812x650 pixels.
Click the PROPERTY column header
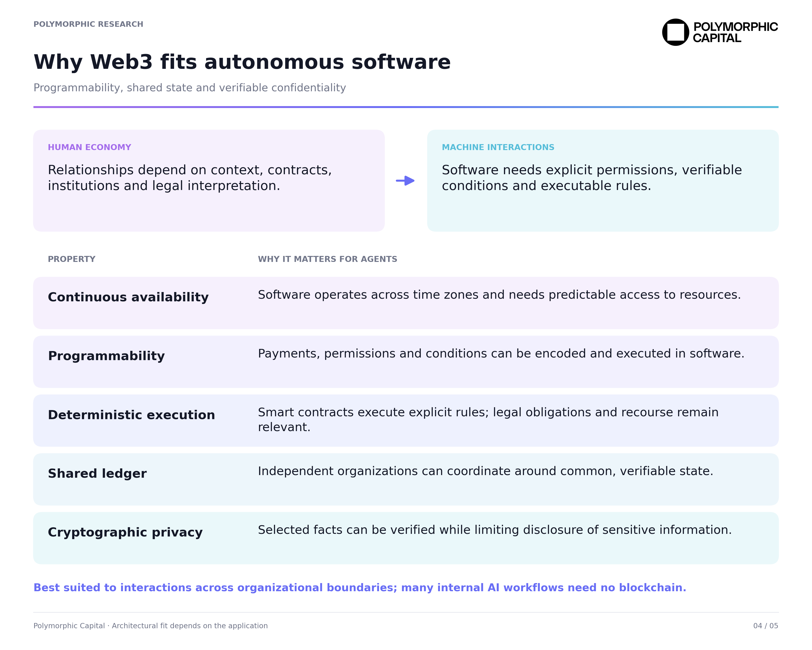(72, 259)
